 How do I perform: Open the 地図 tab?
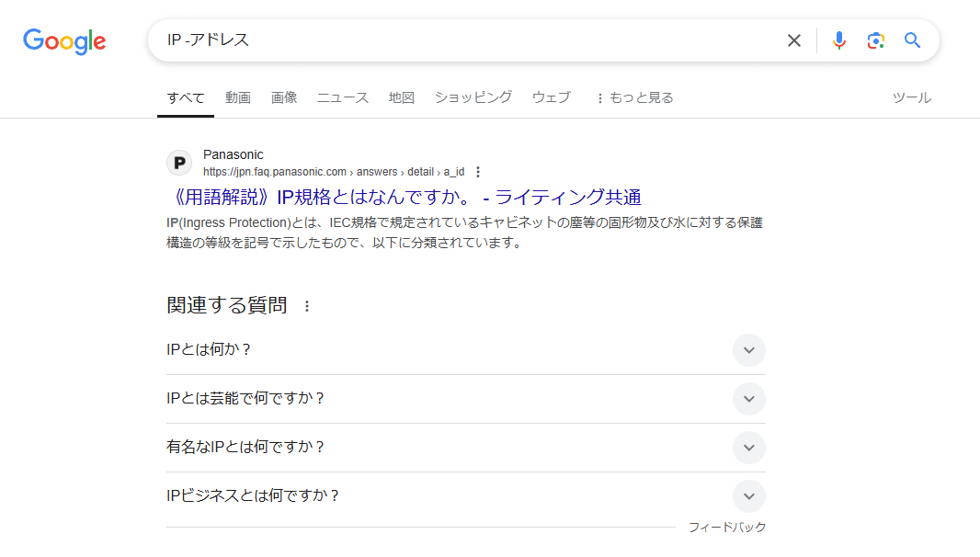(401, 97)
